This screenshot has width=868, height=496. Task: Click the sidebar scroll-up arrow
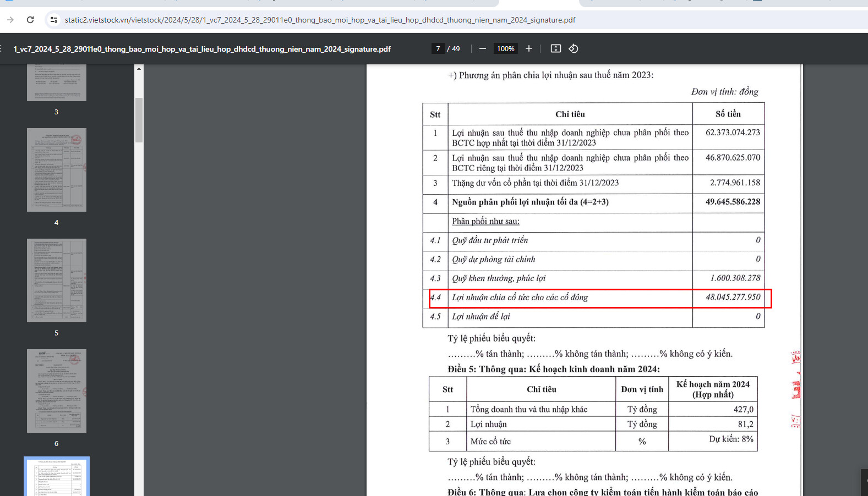[139, 69]
